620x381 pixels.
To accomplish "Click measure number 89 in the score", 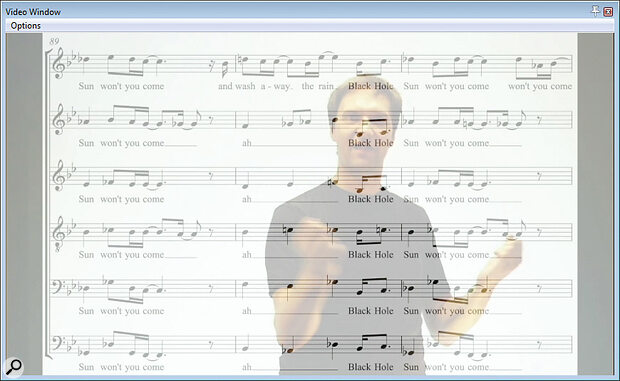I will click(54, 41).
